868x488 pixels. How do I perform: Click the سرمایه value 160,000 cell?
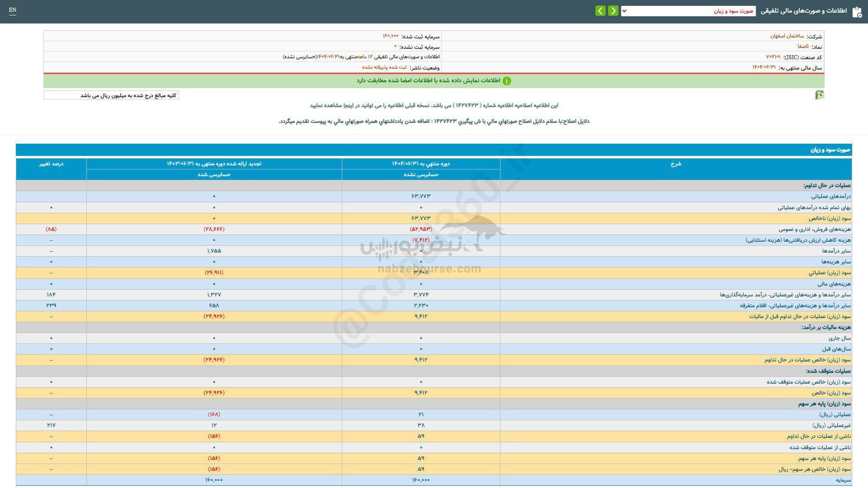[x=420, y=480]
